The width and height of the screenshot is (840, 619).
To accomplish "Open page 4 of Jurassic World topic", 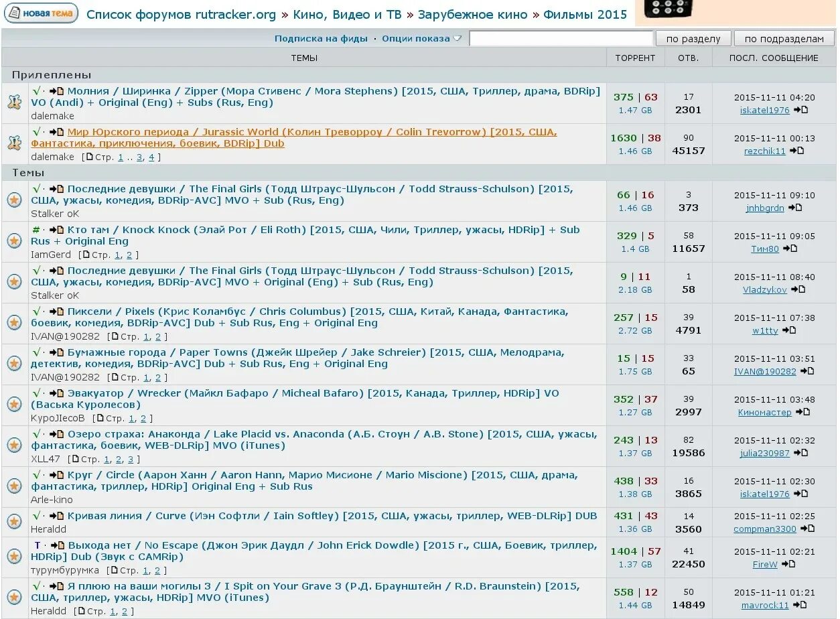I will pyautogui.click(x=151, y=157).
